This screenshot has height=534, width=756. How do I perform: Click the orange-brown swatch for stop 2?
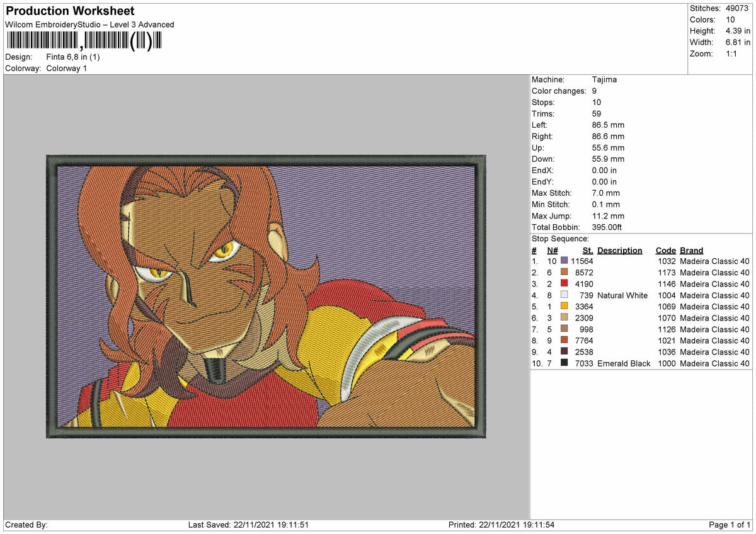(x=564, y=272)
